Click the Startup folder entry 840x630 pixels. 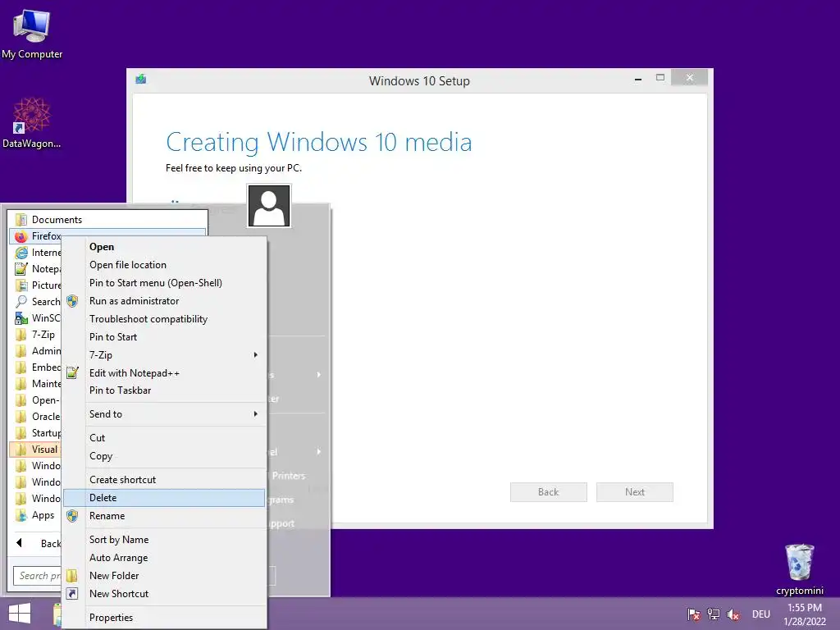pos(35,433)
